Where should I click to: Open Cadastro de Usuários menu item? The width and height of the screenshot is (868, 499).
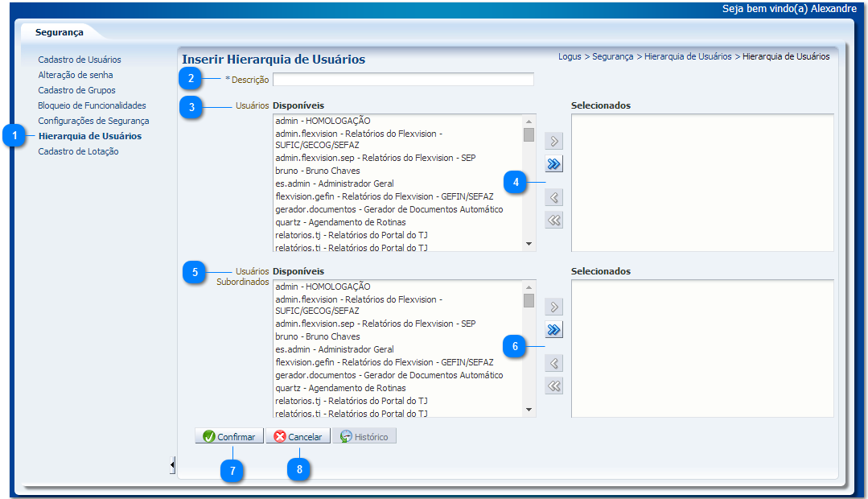pos(80,60)
